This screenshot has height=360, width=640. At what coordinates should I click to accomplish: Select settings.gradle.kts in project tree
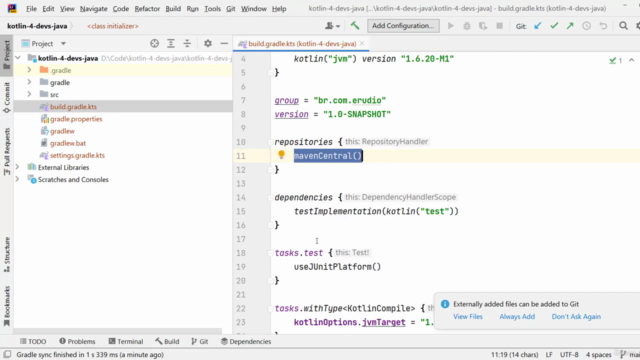click(77, 155)
